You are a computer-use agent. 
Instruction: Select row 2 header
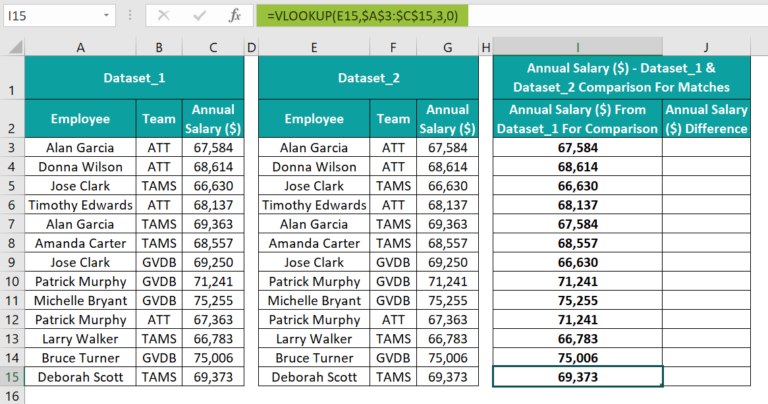pos(12,119)
